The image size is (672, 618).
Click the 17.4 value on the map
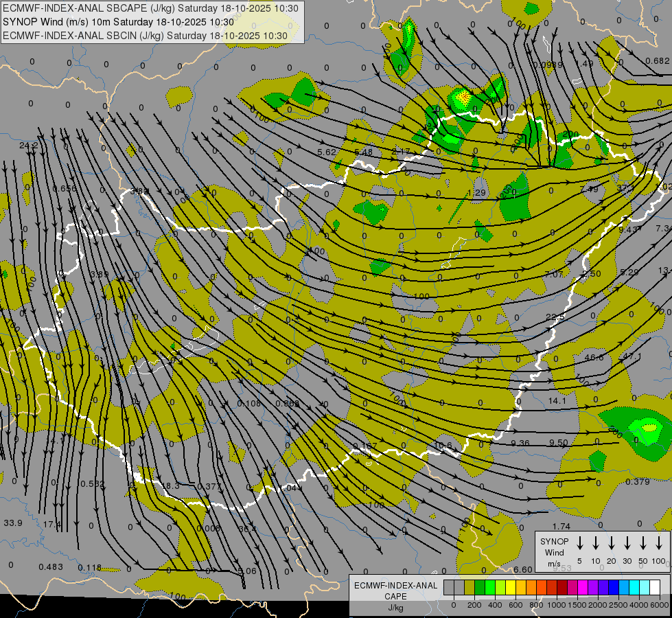click(52, 525)
